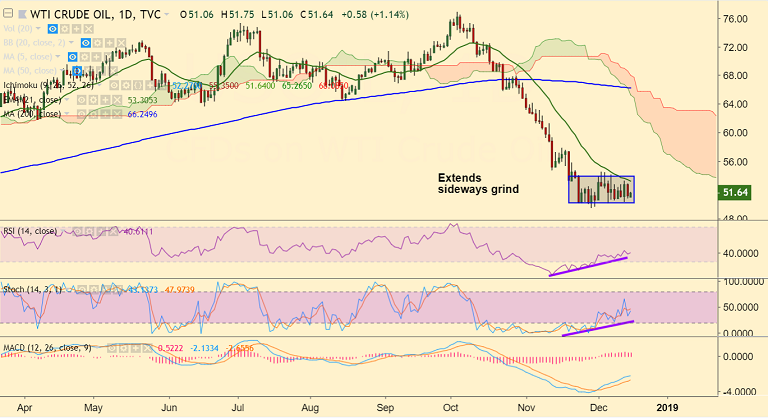Click the Stoch value 47.9739

pyautogui.click(x=179, y=290)
